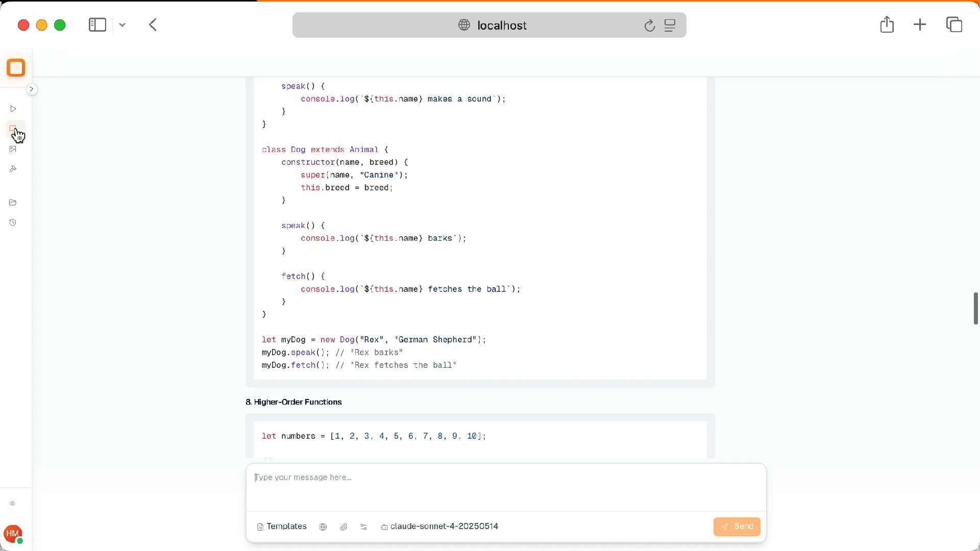Click the page vertical scrollbar thumb
The width and height of the screenshot is (980, 551).
pyautogui.click(x=975, y=308)
